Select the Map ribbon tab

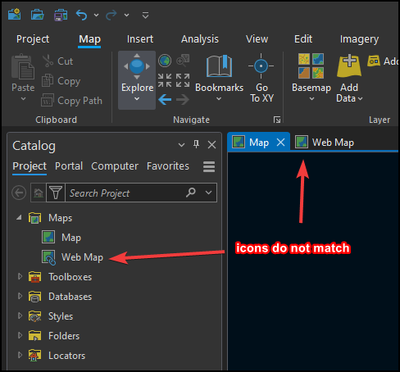(x=90, y=39)
